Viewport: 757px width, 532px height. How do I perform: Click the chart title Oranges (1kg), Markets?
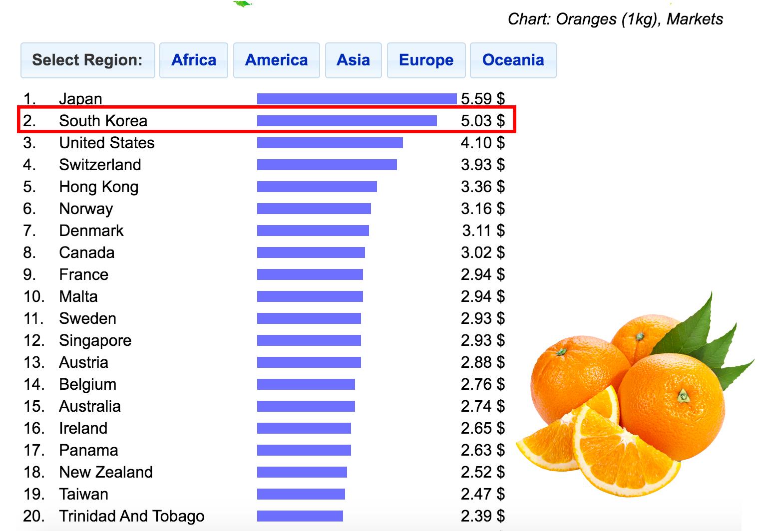point(615,19)
